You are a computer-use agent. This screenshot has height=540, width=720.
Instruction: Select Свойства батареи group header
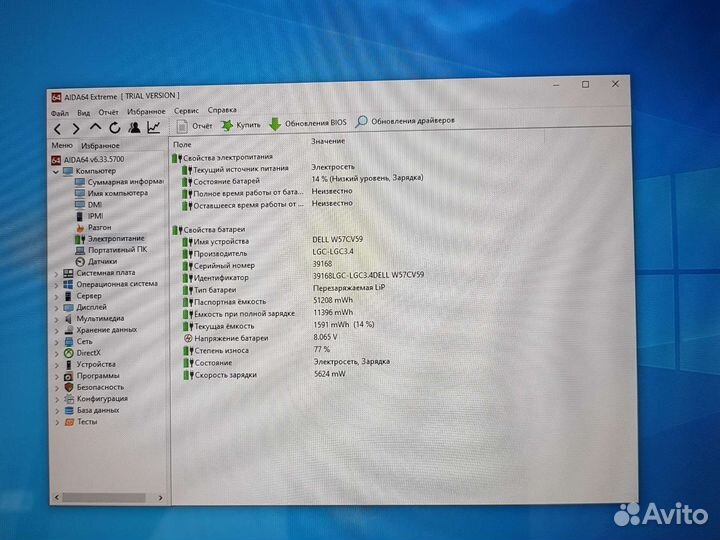coord(209,230)
